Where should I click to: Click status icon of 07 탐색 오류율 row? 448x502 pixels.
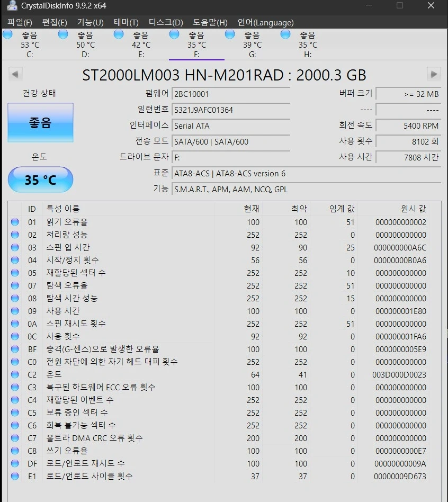[x=15, y=285]
